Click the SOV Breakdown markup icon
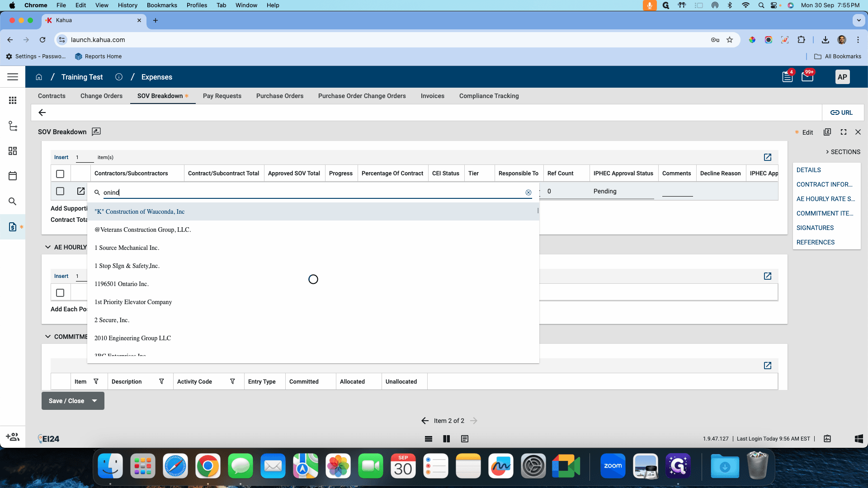 [96, 131]
